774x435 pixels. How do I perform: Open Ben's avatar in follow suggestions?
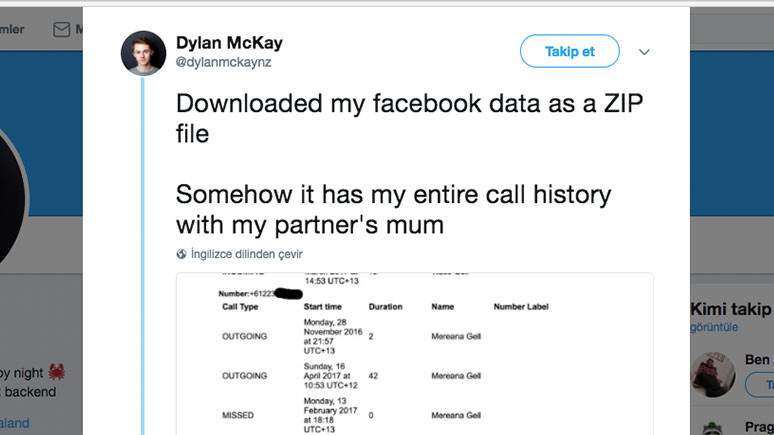point(715,376)
